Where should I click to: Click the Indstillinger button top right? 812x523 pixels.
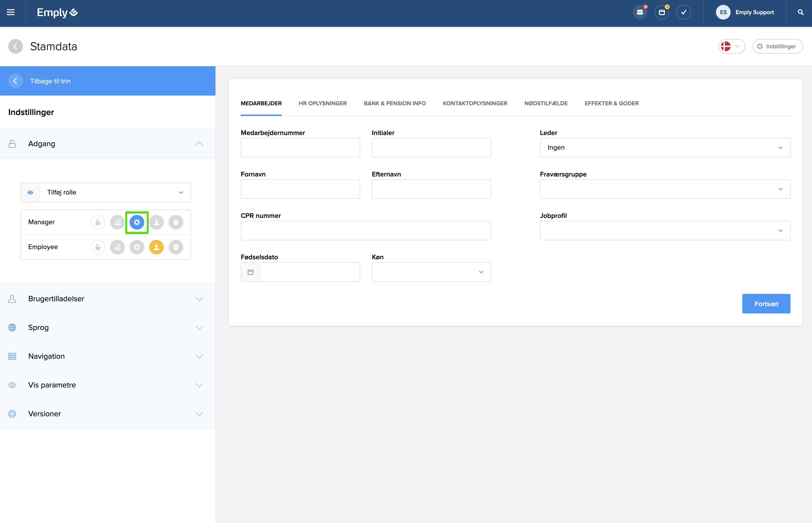pyautogui.click(x=777, y=47)
